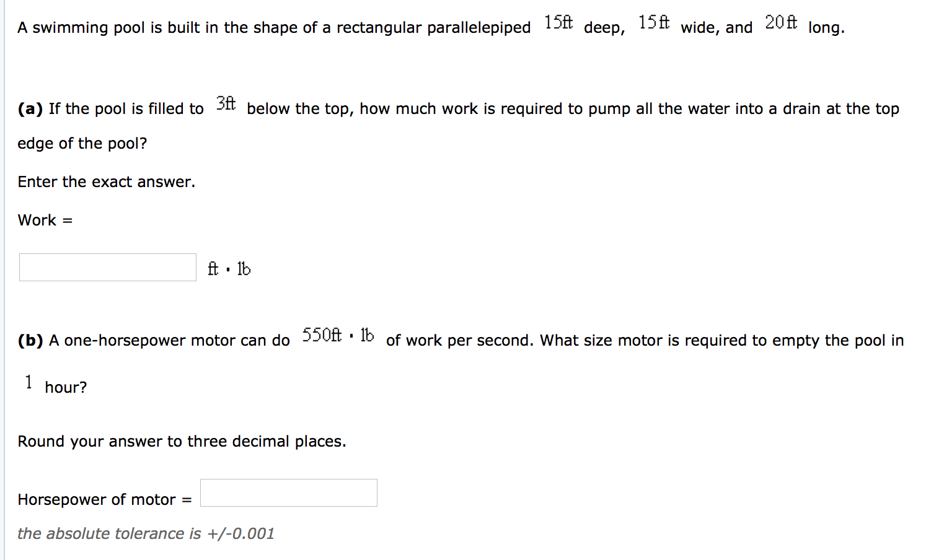Select the bold "(b)" part label

pyautogui.click(x=29, y=340)
